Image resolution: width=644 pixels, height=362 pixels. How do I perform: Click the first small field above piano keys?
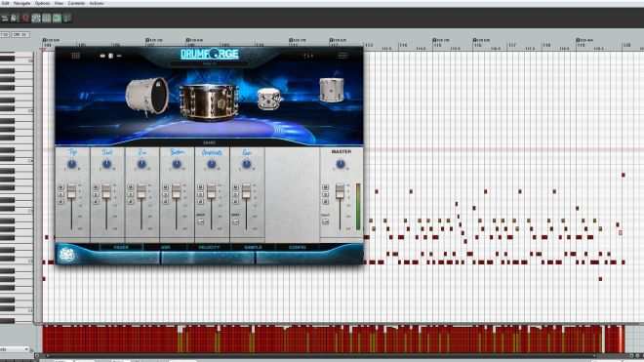pos(5,35)
